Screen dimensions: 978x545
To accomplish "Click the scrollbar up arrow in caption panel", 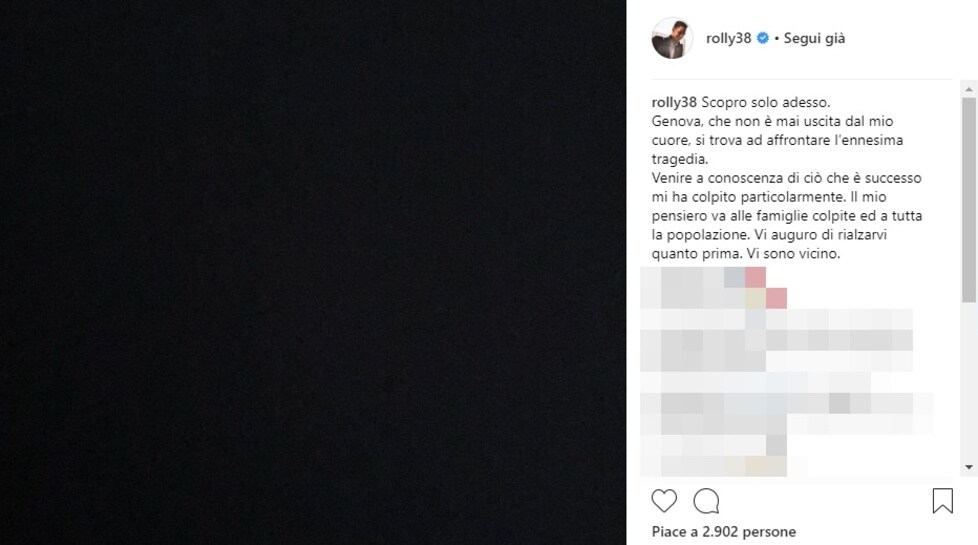I will click(x=969, y=90).
